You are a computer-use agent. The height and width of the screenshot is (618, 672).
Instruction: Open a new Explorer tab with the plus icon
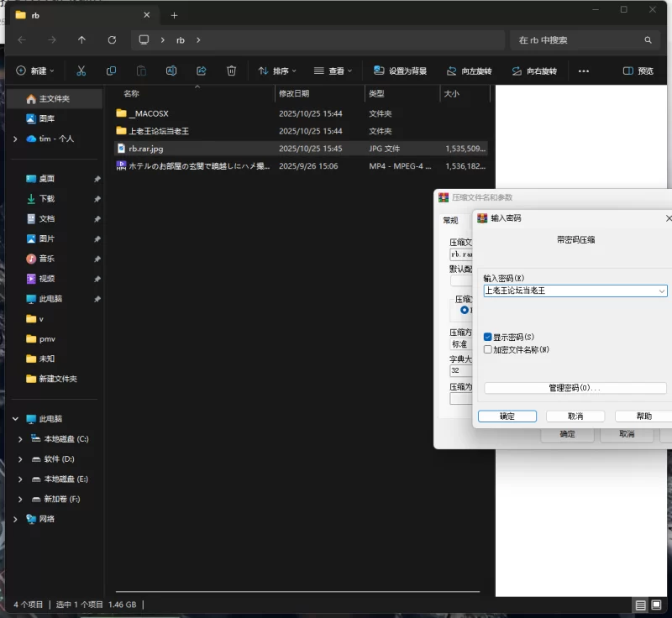[174, 15]
